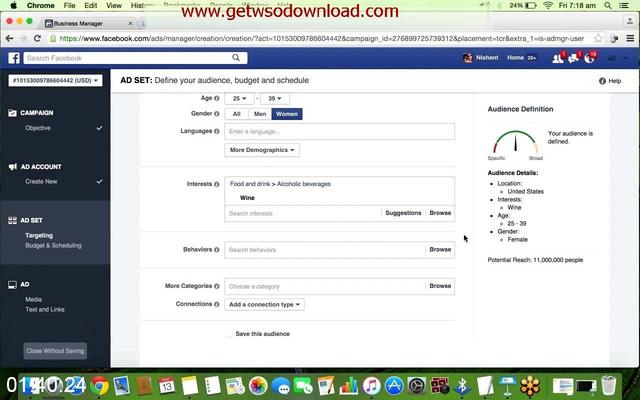Open Objective under Campaign
Viewport: 640px width, 400px height.
tap(38, 128)
